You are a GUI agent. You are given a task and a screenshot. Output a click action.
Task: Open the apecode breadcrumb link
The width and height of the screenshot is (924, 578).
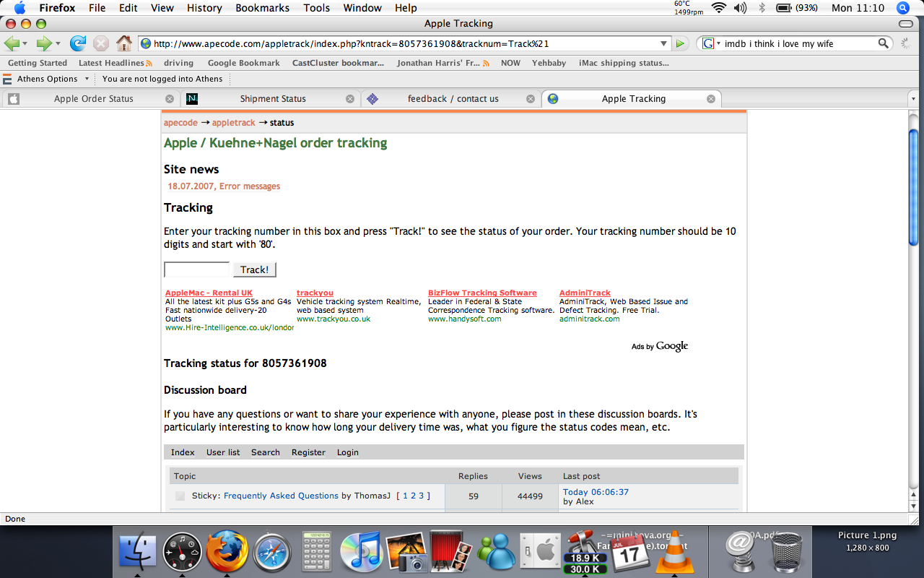click(180, 123)
